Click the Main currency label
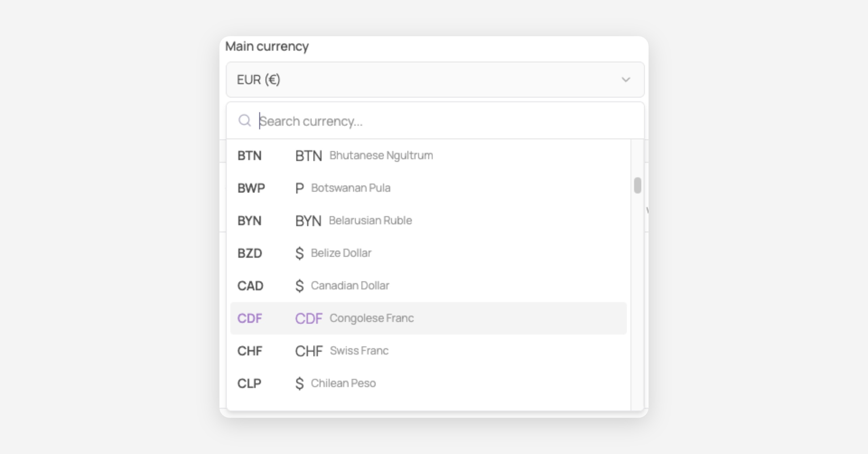The height and width of the screenshot is (454, 868). coord(267,46)
